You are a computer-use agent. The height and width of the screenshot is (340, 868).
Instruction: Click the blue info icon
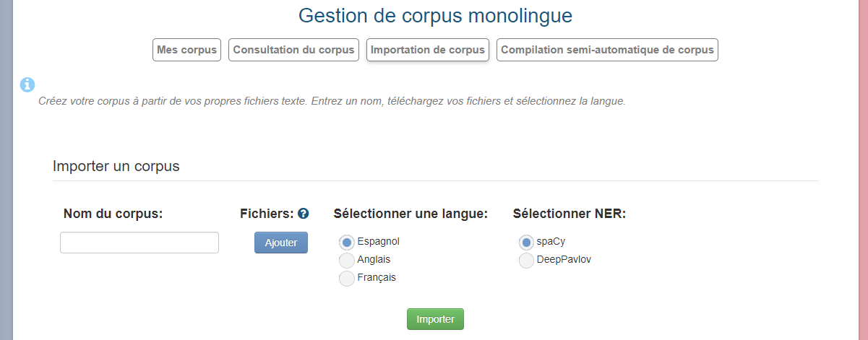pyautogui.click(x=27, y=85)
